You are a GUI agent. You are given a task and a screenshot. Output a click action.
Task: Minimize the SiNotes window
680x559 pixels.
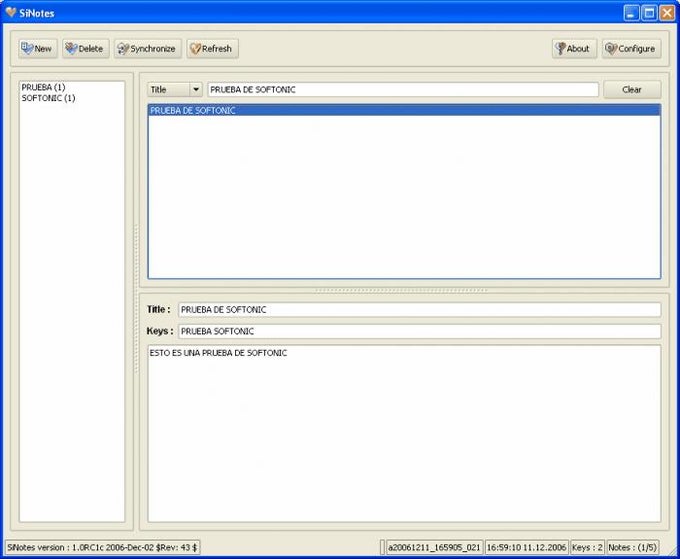click(x=631, y=13)
